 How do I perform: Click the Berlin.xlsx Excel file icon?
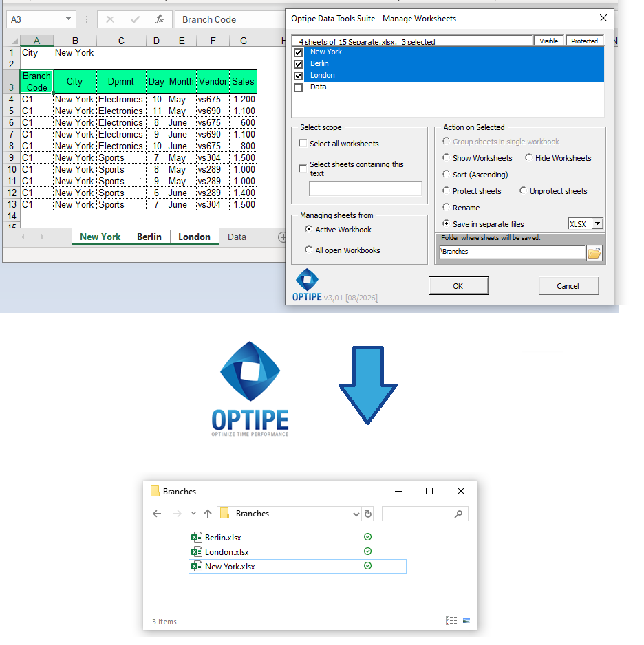[196, 537]
